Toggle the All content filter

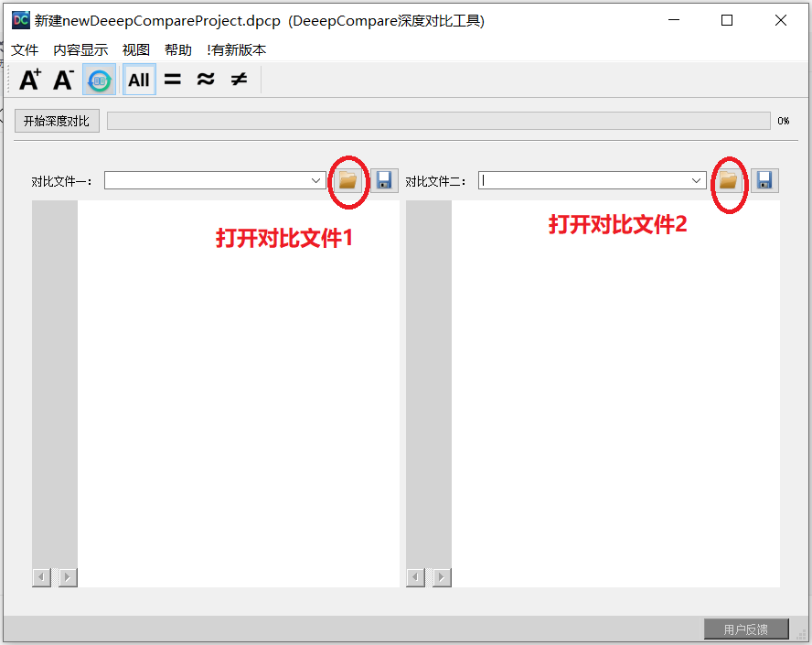pos(138,80)
